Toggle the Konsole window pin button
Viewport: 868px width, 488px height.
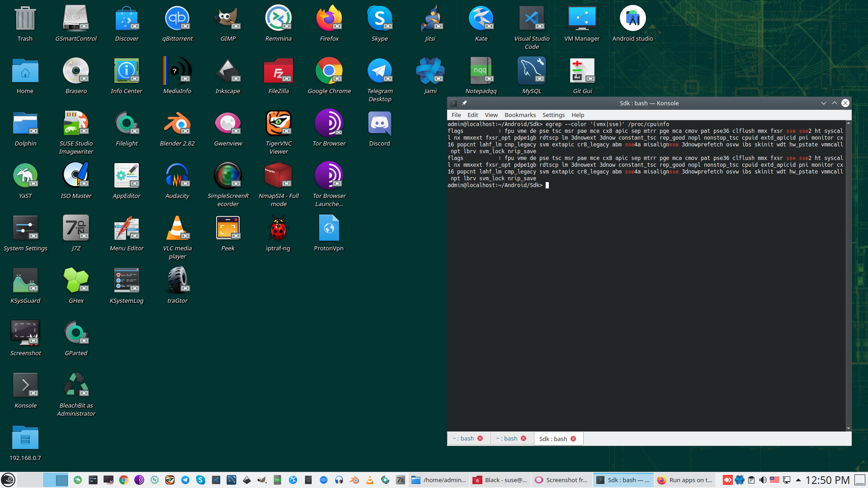[464, 103]
